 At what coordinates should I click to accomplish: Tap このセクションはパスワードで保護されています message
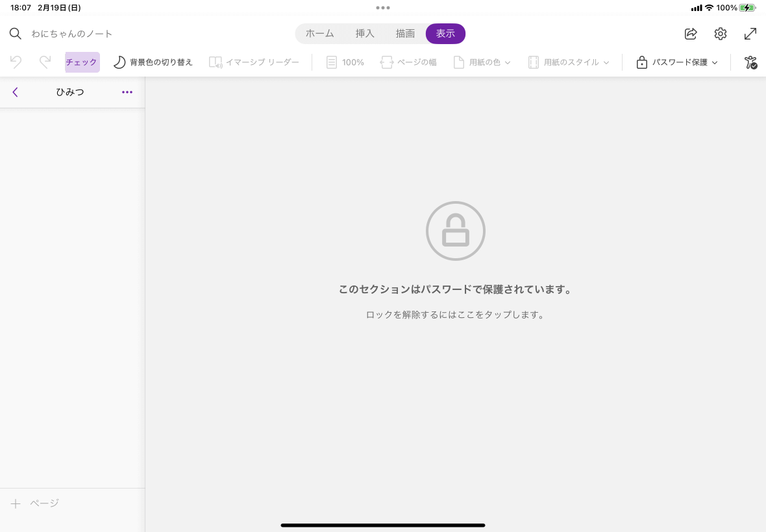click(455, 289)
